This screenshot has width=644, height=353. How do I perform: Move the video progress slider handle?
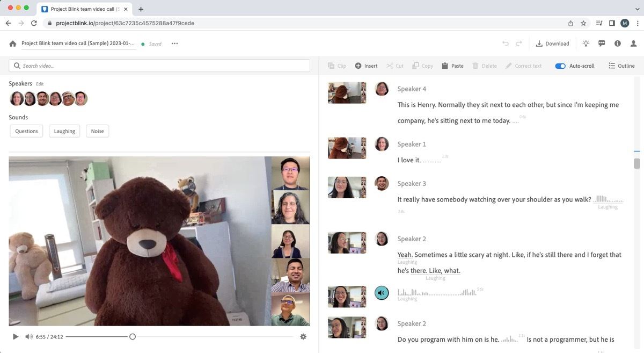(x=133, y=337)
